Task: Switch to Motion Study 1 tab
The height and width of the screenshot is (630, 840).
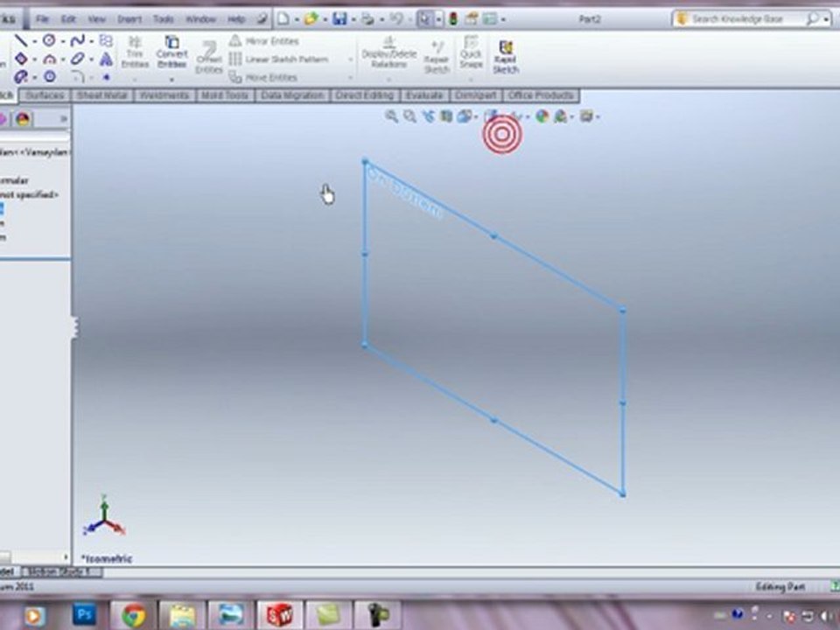Action: pyautogui.click(x=62, y=571)
